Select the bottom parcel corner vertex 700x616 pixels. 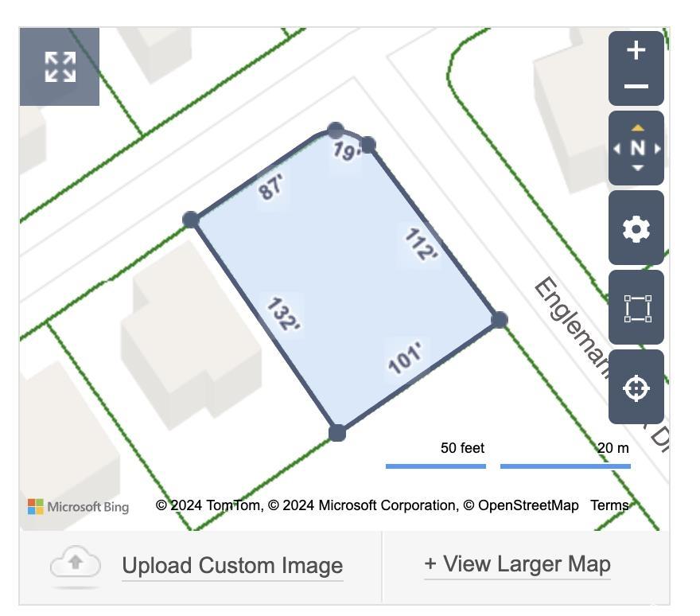(x=337, y=433)
